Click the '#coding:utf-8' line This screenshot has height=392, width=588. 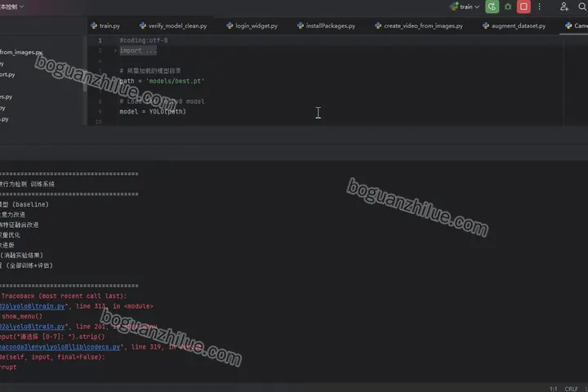(x=144, y=40)
